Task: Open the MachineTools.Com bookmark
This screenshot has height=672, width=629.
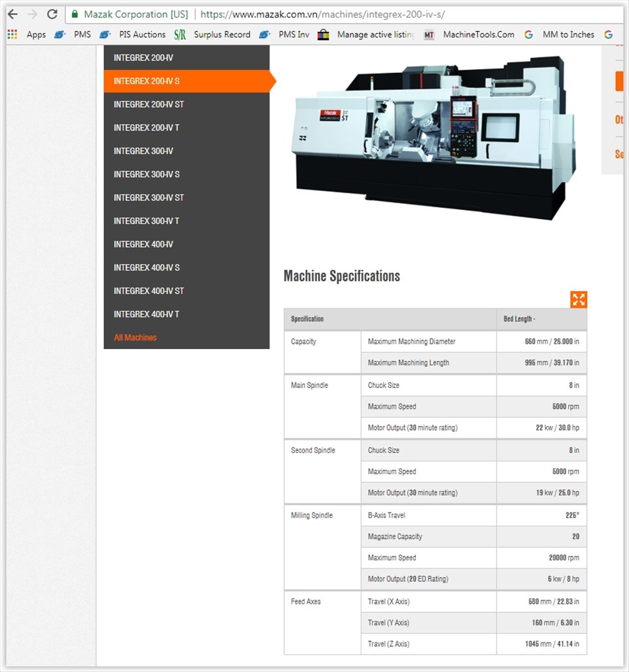Action: 479,34
